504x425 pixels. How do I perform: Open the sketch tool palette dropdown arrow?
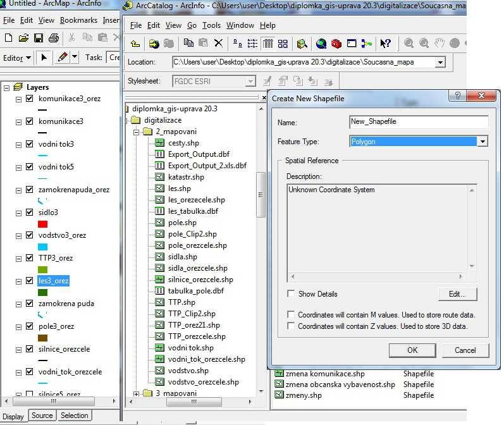point(75,57)
